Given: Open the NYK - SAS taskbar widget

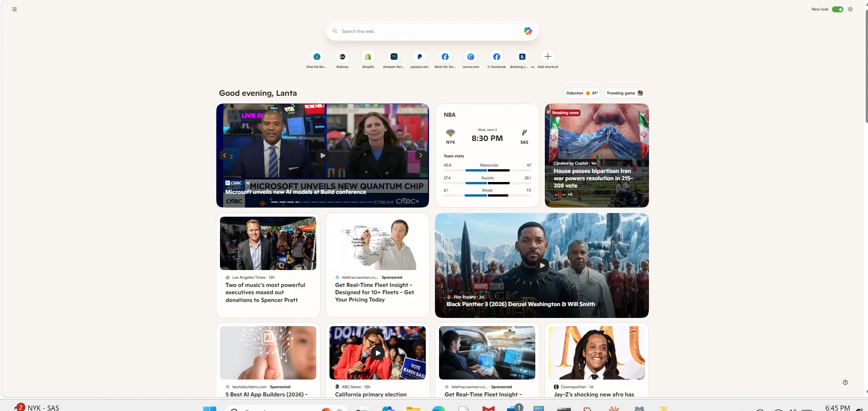Looking at the screenshot, I should (x=37, y=407).
